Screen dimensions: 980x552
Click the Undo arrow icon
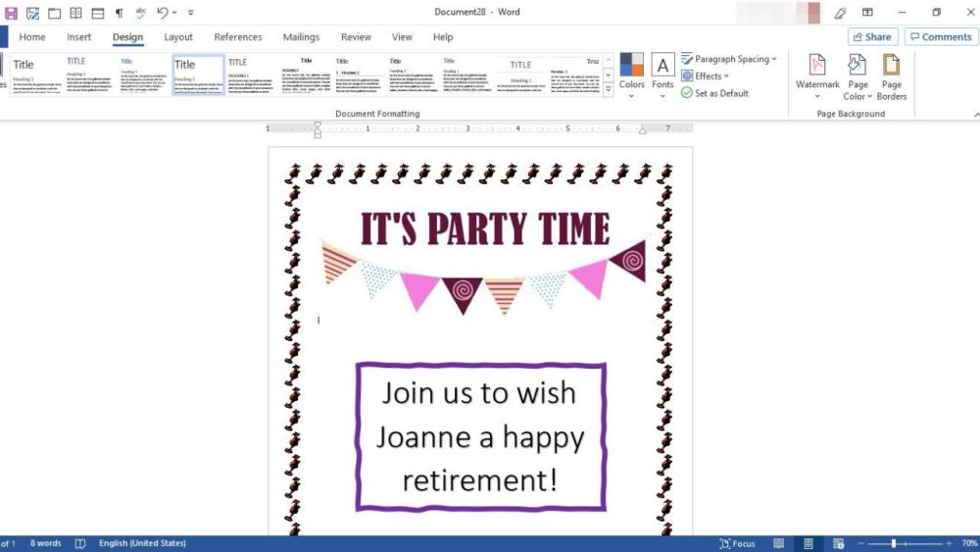coord(163,13)
